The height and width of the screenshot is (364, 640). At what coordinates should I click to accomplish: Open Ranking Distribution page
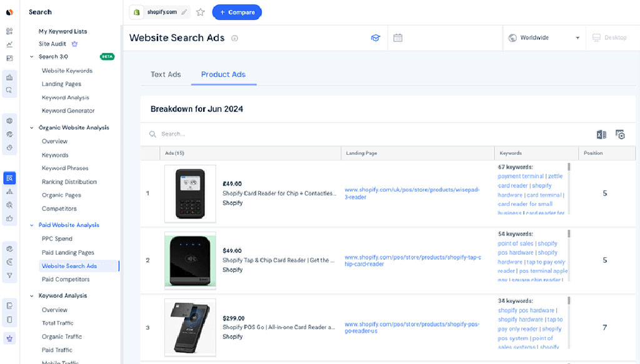(x=69, y=182)
